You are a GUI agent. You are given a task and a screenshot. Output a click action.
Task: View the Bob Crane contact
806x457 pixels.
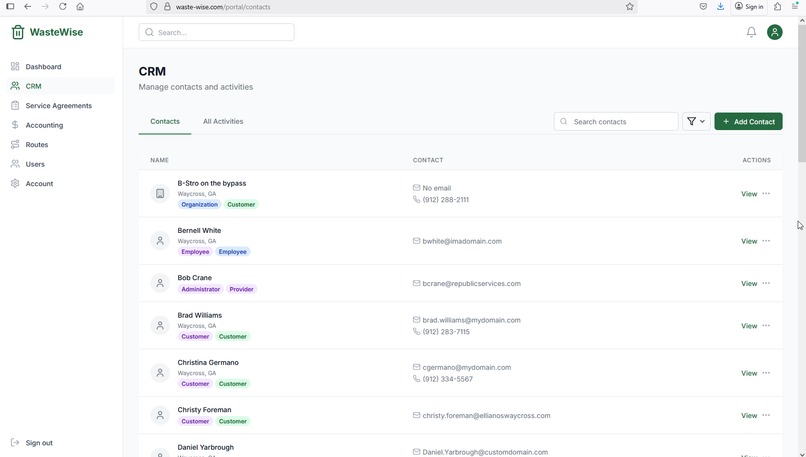pos(749,283)
